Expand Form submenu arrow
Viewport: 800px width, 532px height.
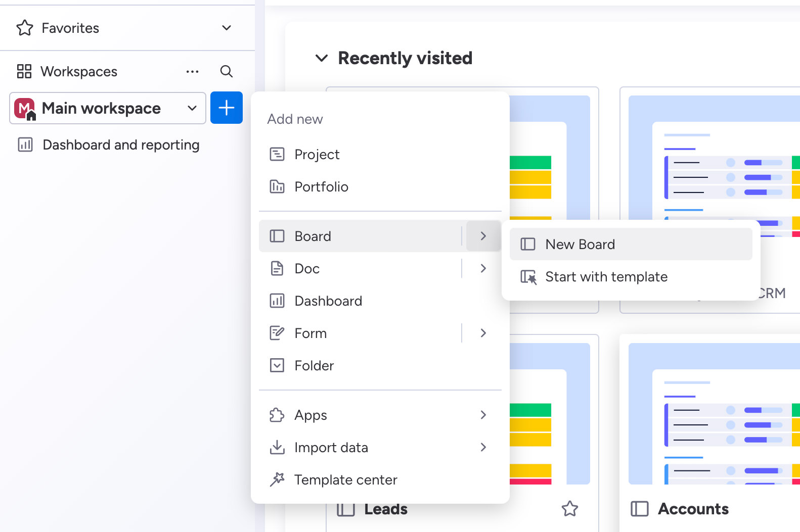pos(483,333)
